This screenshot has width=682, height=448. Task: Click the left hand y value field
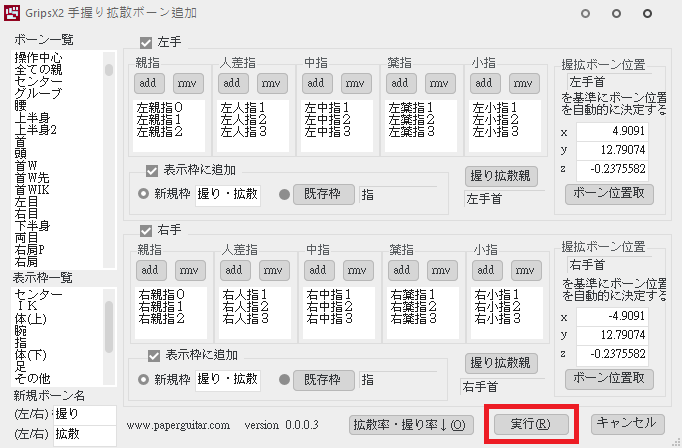tap(612, 150)
